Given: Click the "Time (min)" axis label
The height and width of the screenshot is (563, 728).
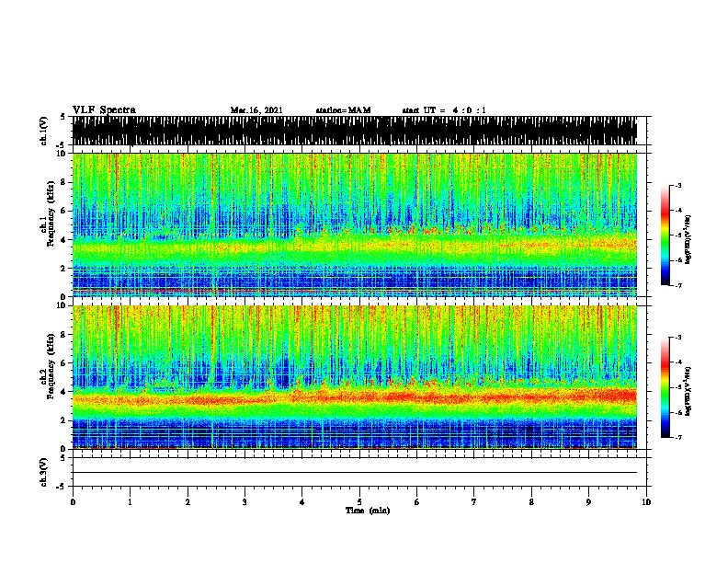Looking at the screenshot, I should click(368, 510).
